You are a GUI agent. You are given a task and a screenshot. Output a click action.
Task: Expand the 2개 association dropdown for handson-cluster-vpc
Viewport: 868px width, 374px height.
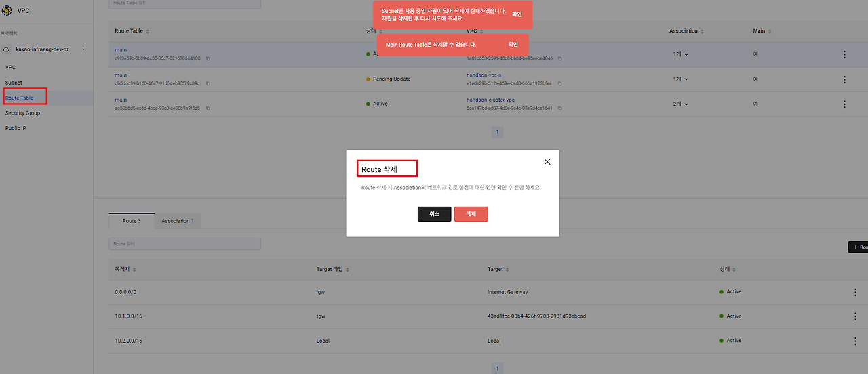pos(681,104)
